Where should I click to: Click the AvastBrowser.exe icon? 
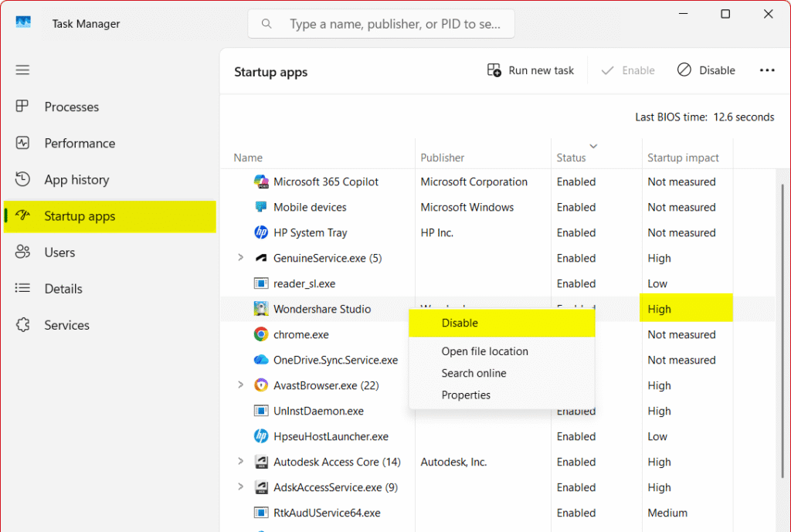pyautogui.click(x=261, y=385)
